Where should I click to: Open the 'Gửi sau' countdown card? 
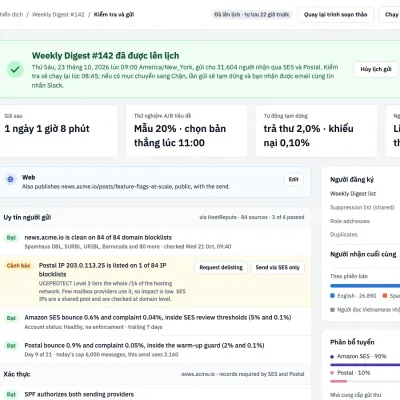pos(58,131)
